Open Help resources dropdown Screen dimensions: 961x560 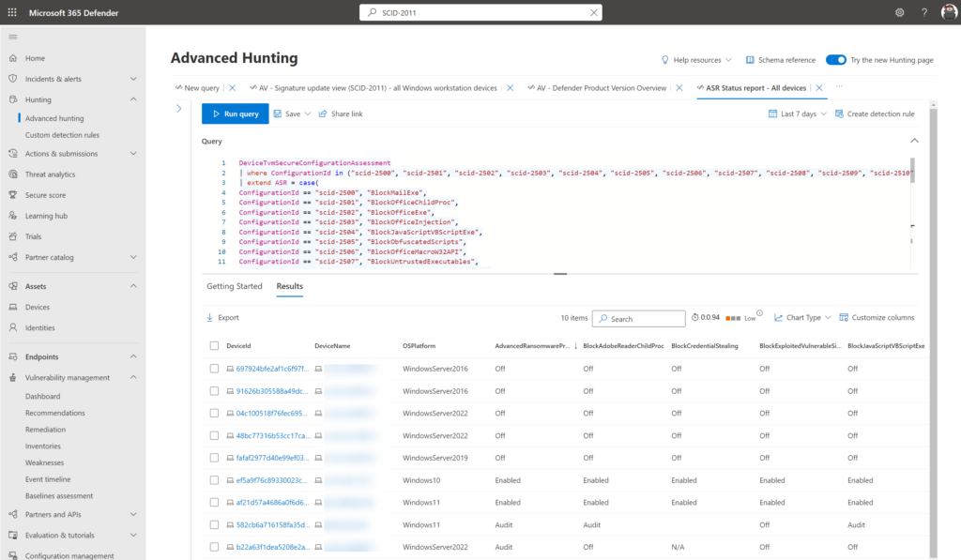[696, 60]
